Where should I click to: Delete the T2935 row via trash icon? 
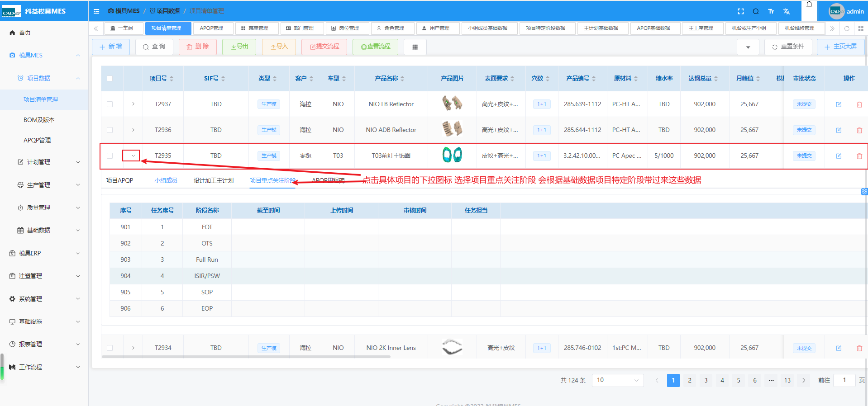pos(859,156)
